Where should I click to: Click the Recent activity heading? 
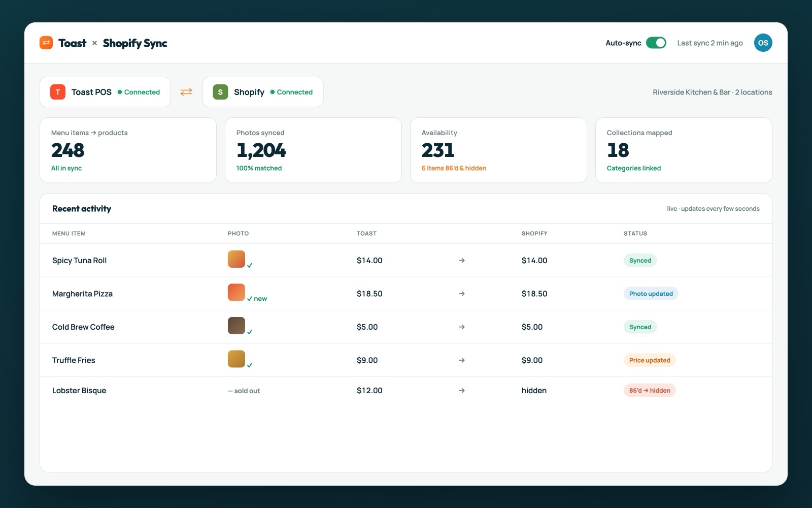click(82, 209)
